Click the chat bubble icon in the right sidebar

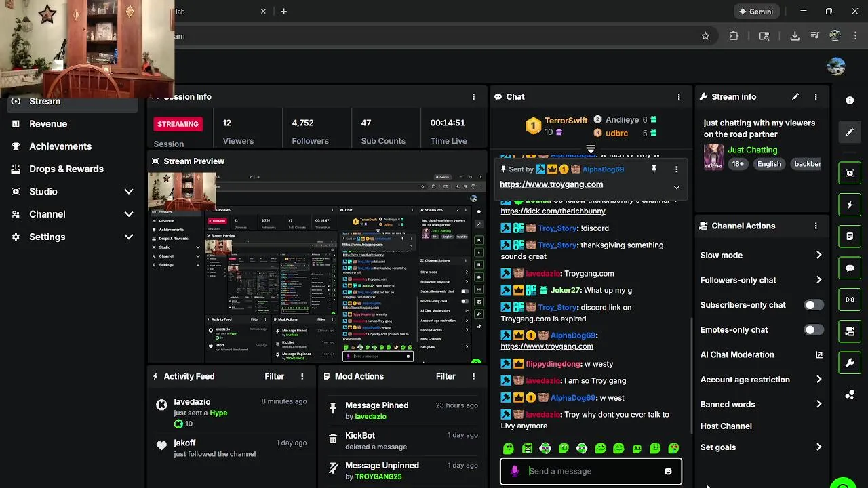(x=850, y=268)
